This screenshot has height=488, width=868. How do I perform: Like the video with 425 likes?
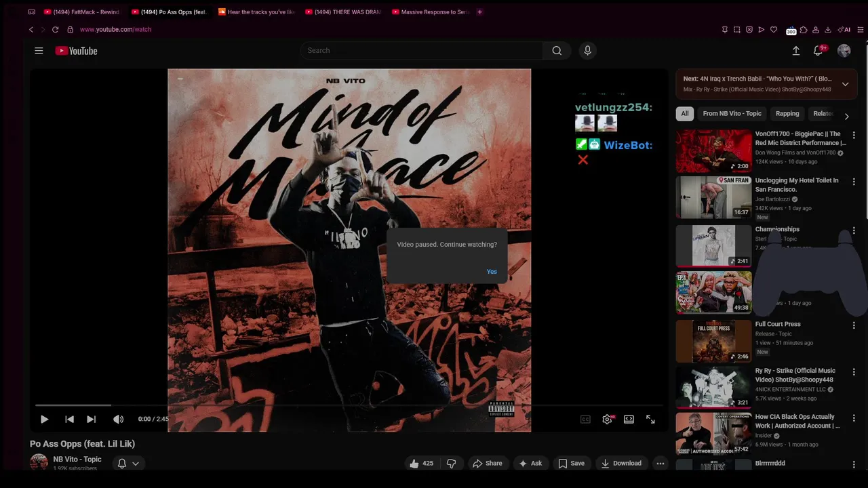coord(421,464)
